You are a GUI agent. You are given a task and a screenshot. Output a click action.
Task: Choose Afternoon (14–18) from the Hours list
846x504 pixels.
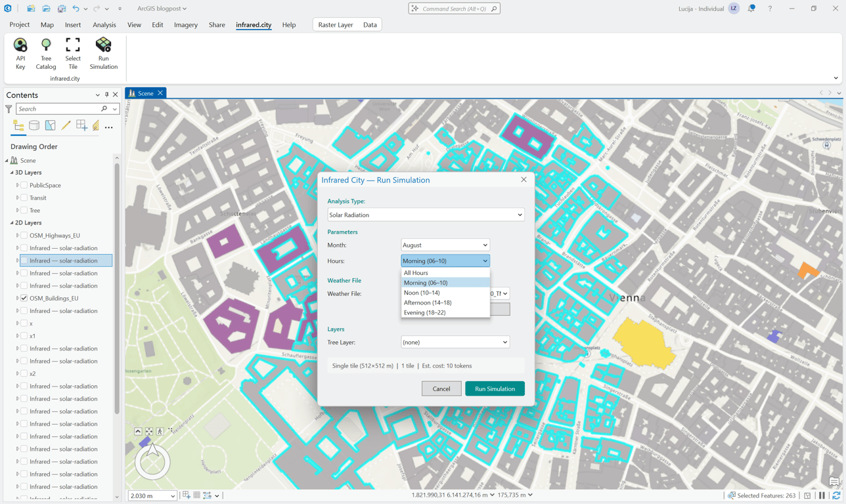(445, 303)
